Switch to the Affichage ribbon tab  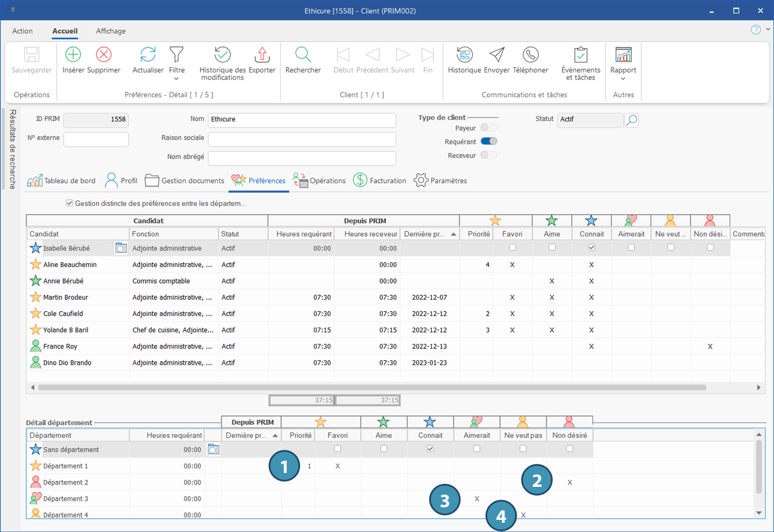(111, 31)
